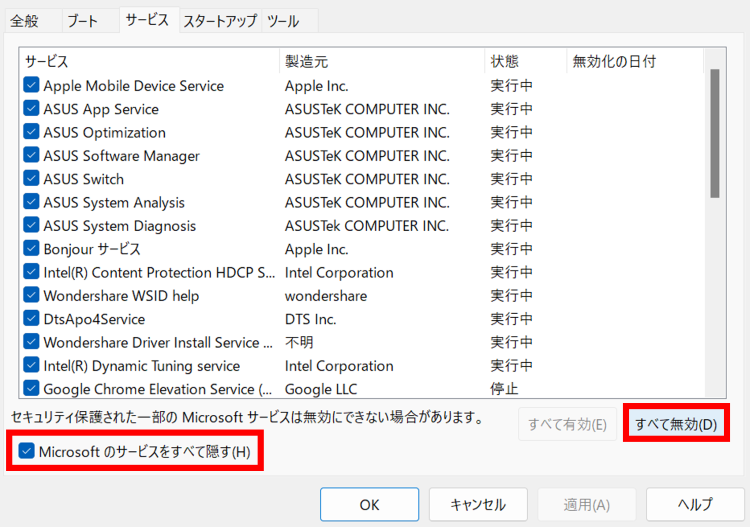Screen dimensions: 750x527
Task: Select 'ASUS System Analysis' row text
Action: click(114, 202)
